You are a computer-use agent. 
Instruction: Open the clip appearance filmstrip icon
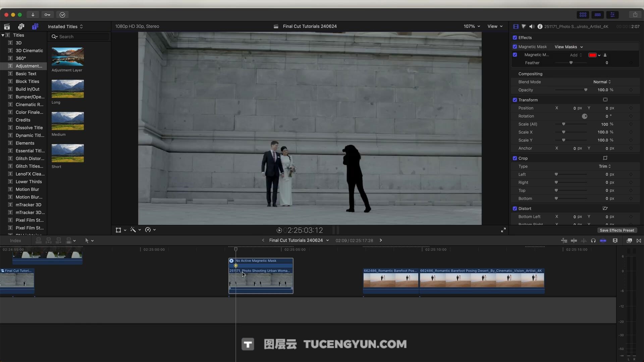pyautogui.click(x=615, y=241)
